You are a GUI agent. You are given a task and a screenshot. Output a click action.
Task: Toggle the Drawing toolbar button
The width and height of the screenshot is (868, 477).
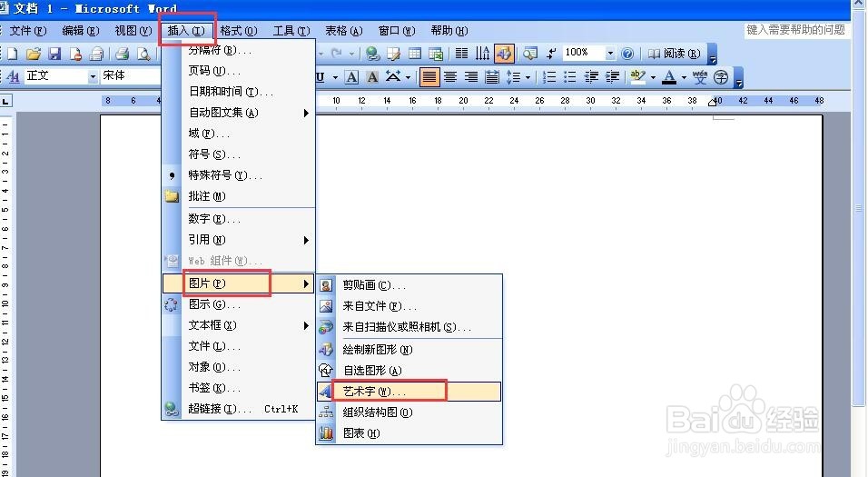[x=504, y=54]
